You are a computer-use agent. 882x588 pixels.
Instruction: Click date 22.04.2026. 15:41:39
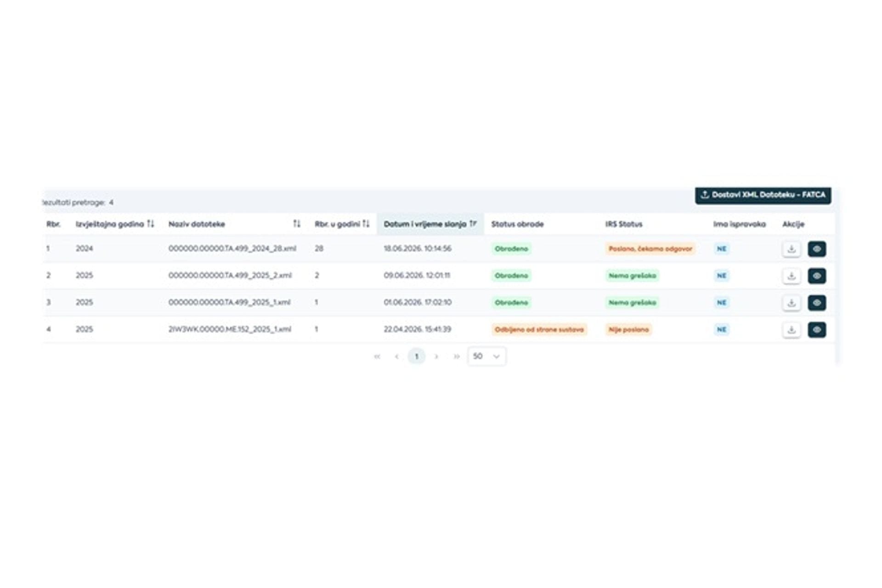pyautogui.click(x=418, y=329)
